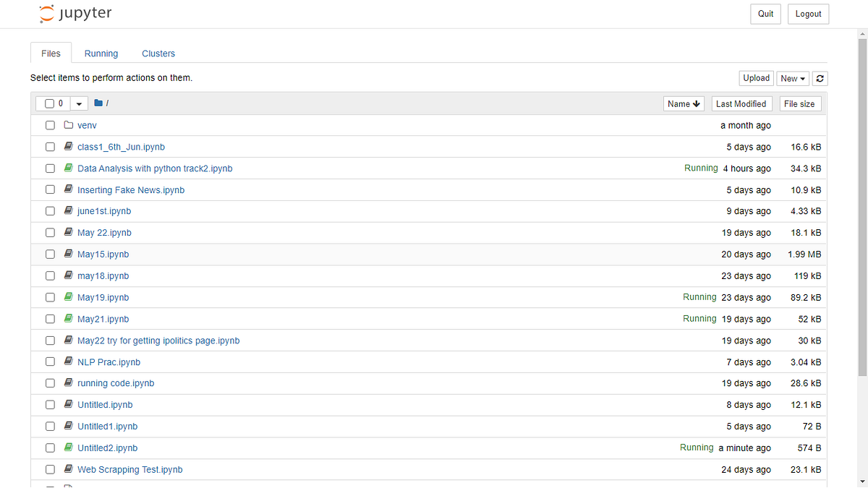Open the New dropdown menu
The width and height of the screenshot is (868, 488).
pos(792,78)
